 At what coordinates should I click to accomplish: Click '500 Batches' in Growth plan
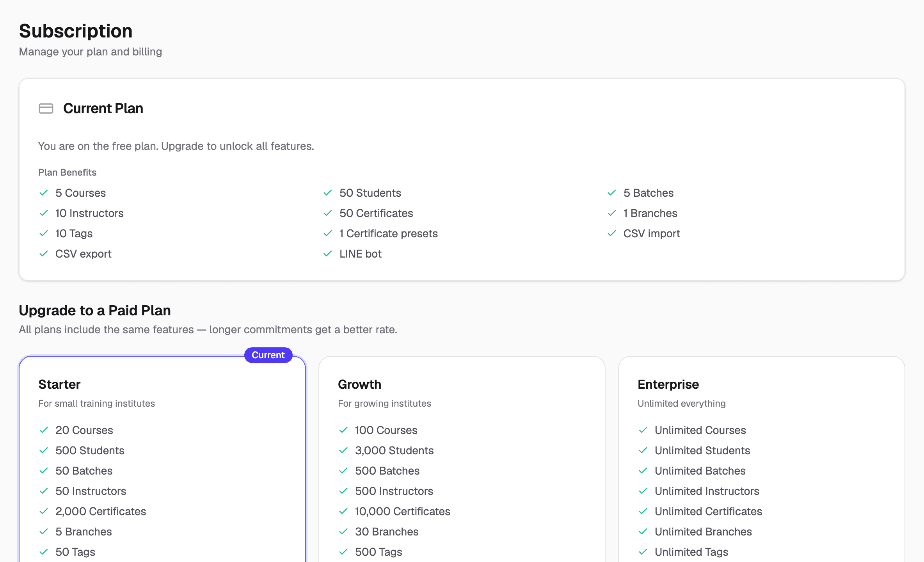(387, 471)
